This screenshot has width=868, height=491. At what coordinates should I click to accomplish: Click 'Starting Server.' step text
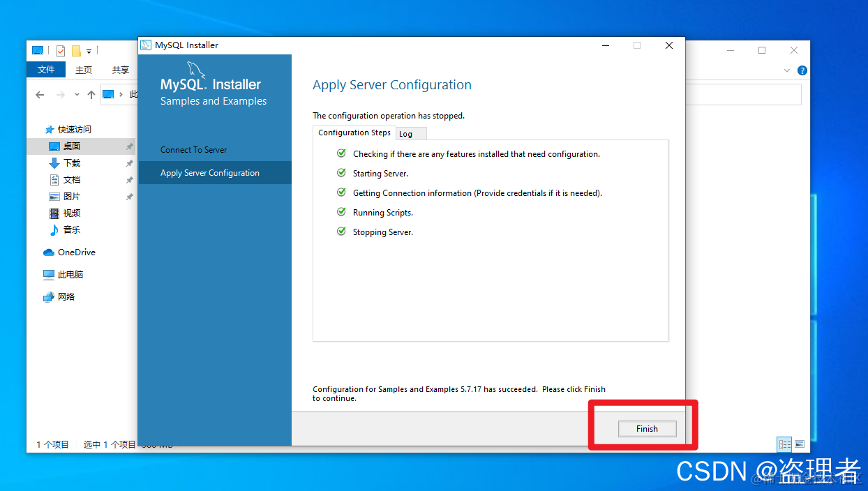pos(380,174)
